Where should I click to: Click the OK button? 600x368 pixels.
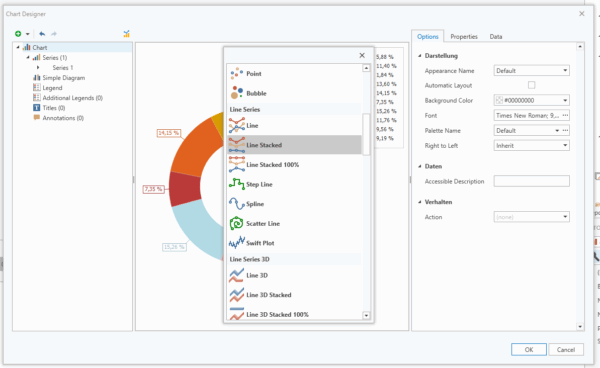point(529,349)
